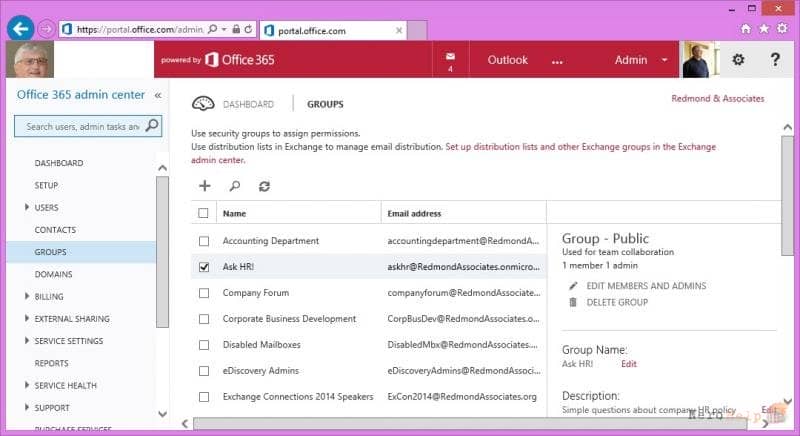Open the header more apps ellipsis
Viewport: 800px width, 436px height.
pyautogui.click(x=557, y=61)
